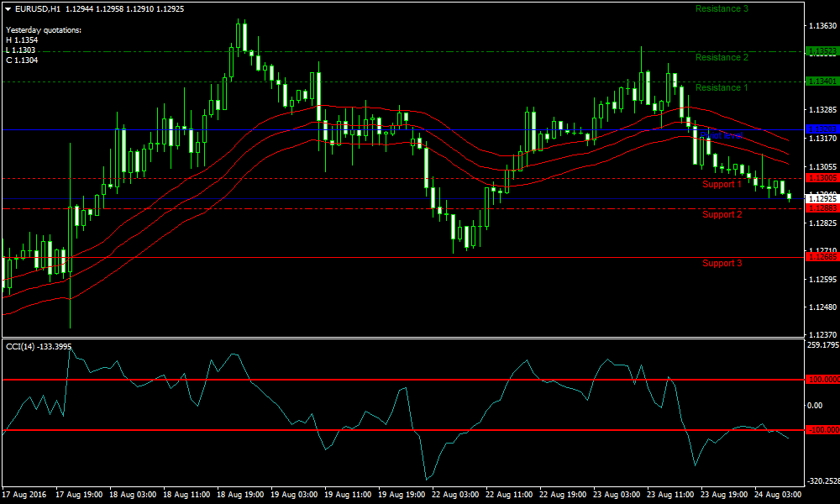Click the Support 3 level label

[722, 263]
